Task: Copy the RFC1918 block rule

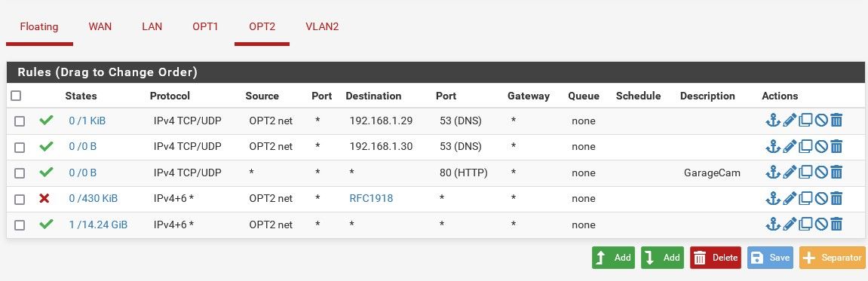Action: tap(805, 199)
